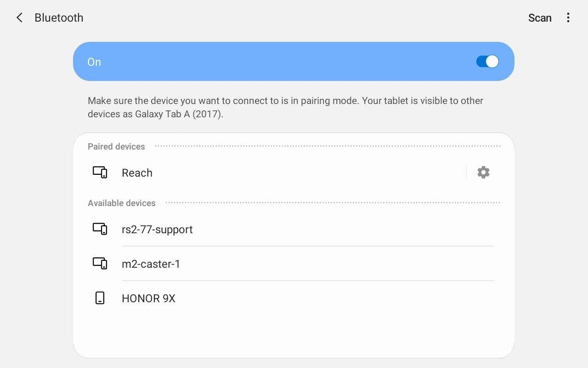Viewport: 588px width, 368px height.
Task: Click the phone icon next to HONOR 9X
Action: (100, 298)
